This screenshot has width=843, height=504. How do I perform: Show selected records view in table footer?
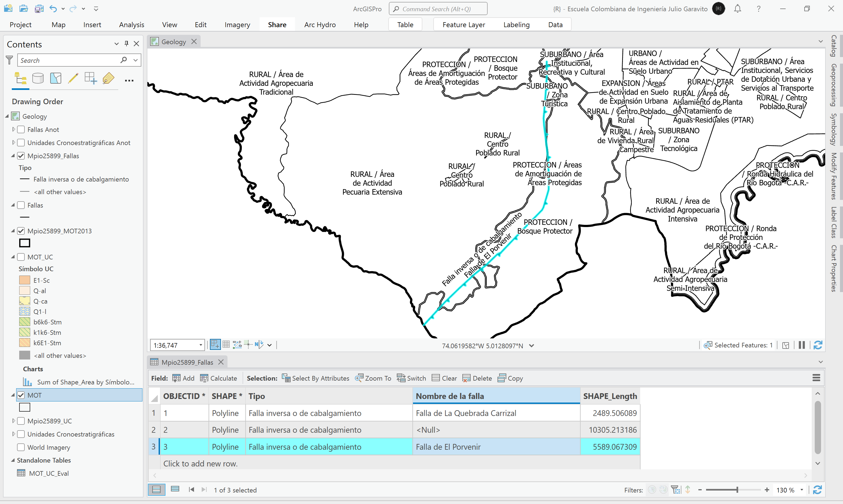tap(175, 489)
